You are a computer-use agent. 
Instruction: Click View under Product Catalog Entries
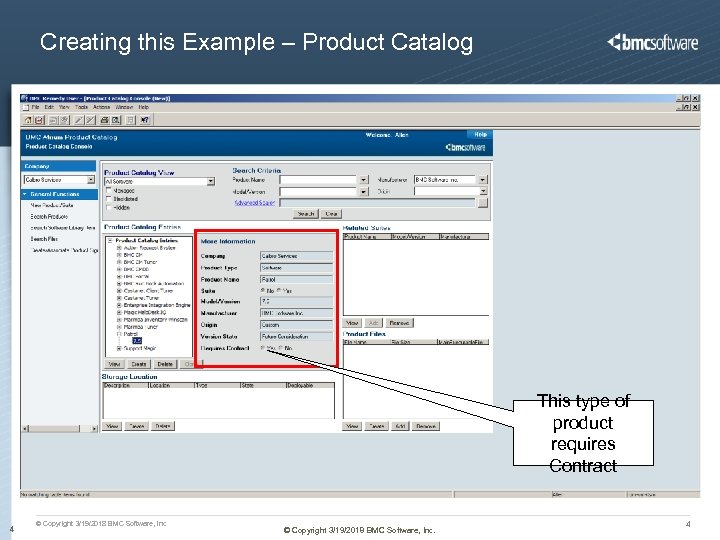(x=114, y=364)
